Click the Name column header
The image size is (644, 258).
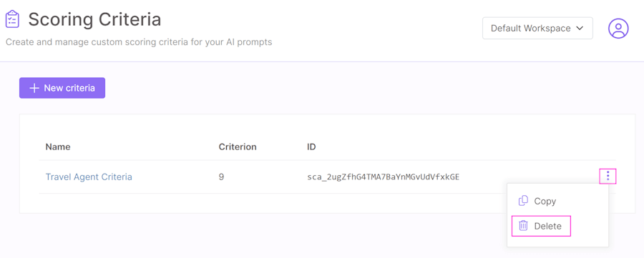58,147
